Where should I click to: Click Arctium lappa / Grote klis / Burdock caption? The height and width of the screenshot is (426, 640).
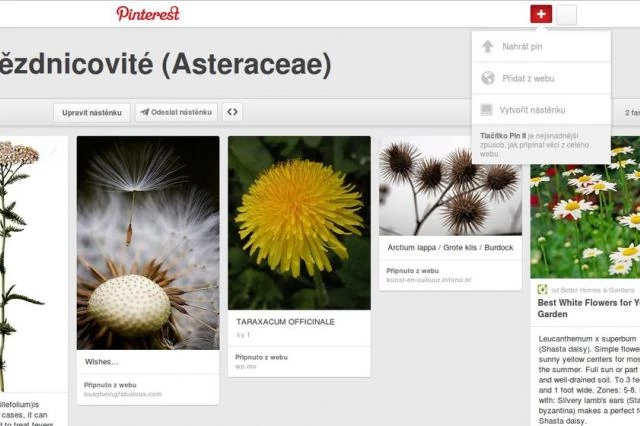point(450,248)
